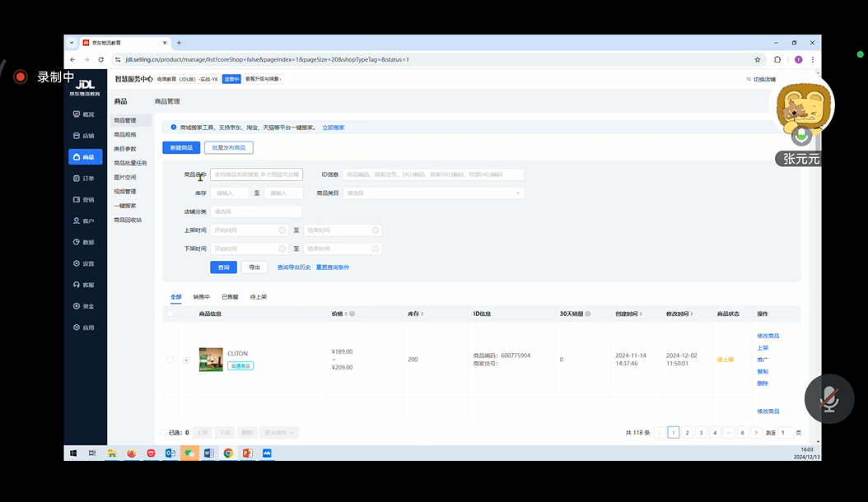868x502 pixels.
Task: Click the price column help icon
Action: (352, 314)
